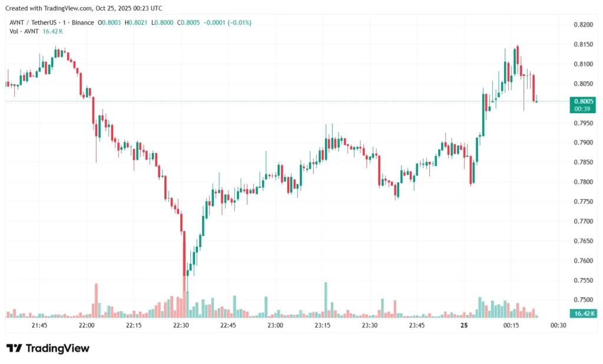Image resolution: width=603 pixels, height=364 pixels.
Task: Click the TradingView logo icon
Action: (14, 348)
